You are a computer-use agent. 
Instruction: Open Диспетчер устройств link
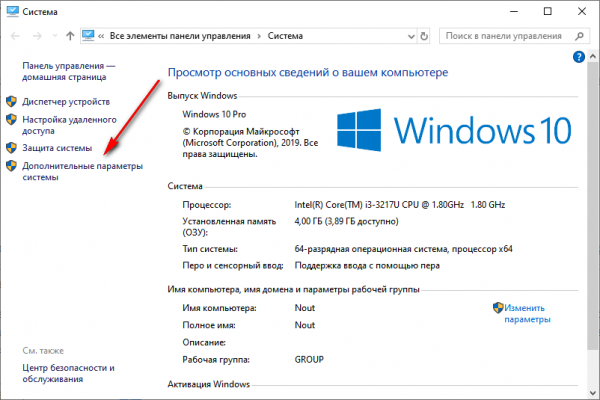coord(66,102)
